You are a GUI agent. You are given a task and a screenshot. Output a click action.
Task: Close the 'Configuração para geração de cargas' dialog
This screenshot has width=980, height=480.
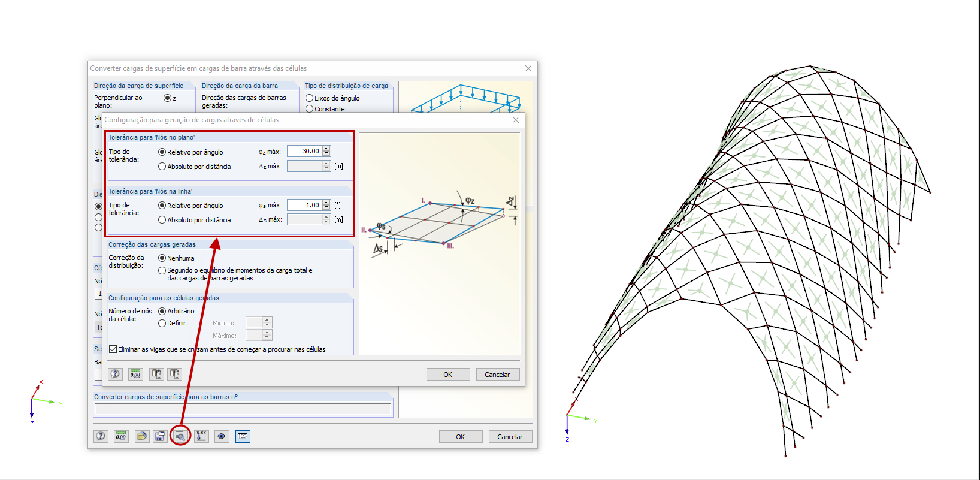pos(516,120)
